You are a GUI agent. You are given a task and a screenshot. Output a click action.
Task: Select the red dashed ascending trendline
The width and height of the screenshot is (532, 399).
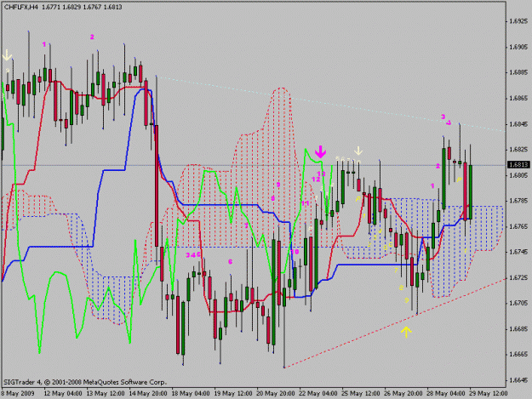[395, 323]
